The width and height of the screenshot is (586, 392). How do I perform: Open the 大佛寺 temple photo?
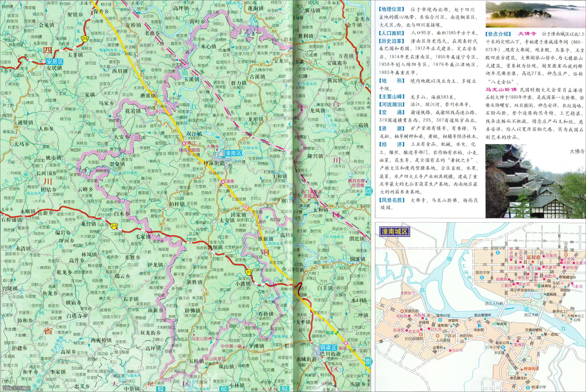pos(535,181)
